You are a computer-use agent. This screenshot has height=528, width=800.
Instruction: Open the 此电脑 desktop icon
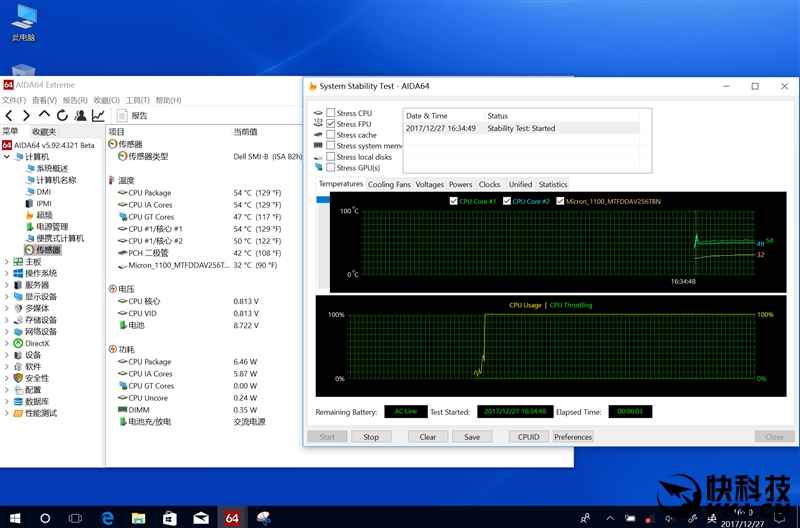point(23,18)
